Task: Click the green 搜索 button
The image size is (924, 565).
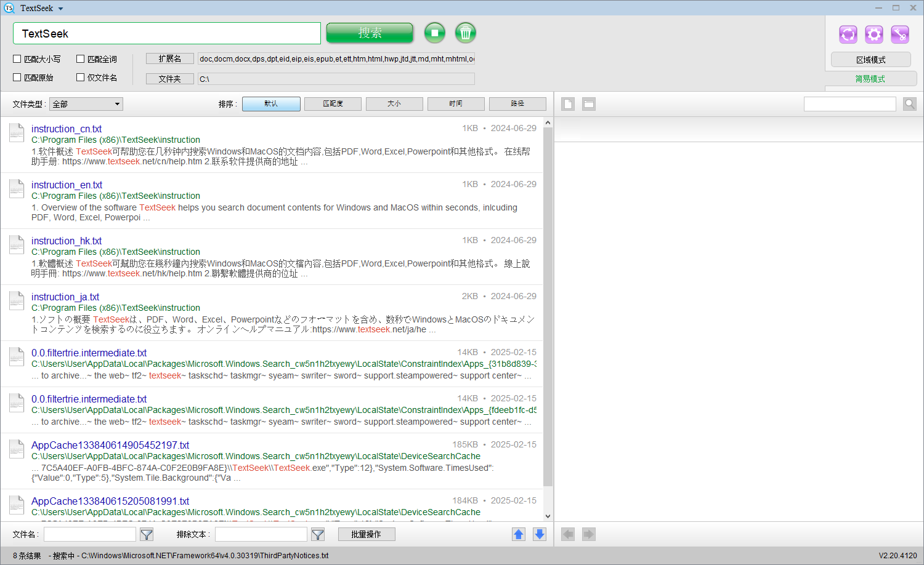Action: click(370, 33)
